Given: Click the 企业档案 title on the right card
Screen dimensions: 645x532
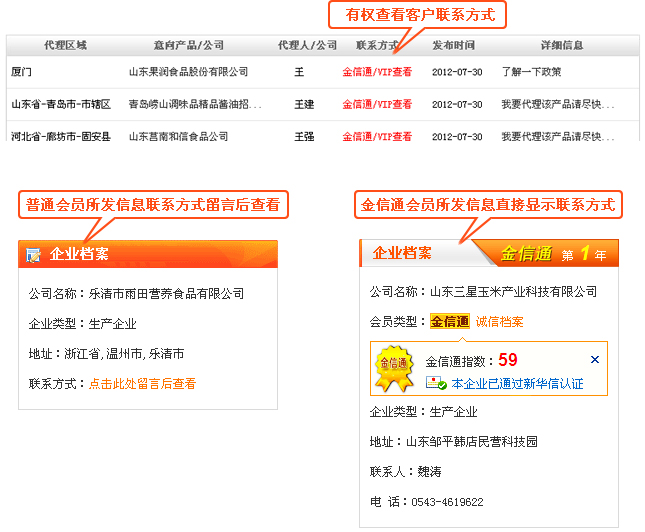Looking at the screenshot, I should pos(402,253).
